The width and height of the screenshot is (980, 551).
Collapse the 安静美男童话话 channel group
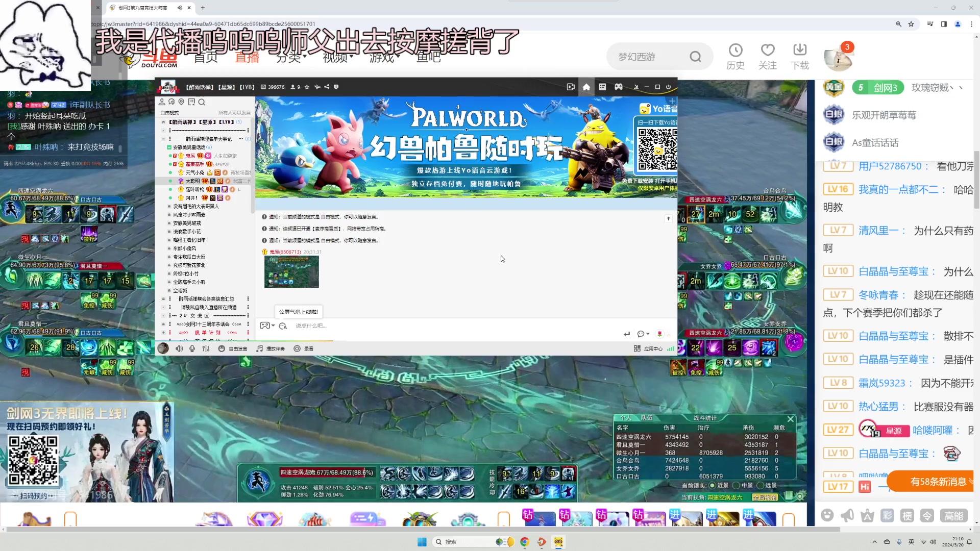click(169, 147)
